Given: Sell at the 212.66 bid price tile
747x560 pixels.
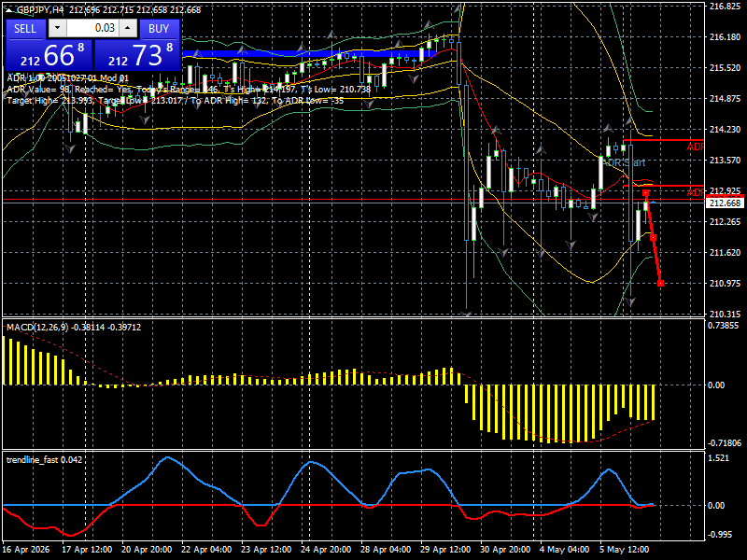Looking at the screenshot, I should click(49, 55).
